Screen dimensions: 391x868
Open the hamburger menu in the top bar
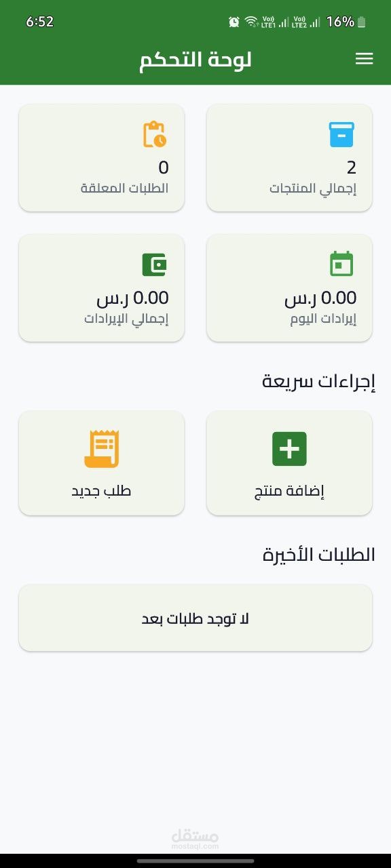tap(365, 59)
